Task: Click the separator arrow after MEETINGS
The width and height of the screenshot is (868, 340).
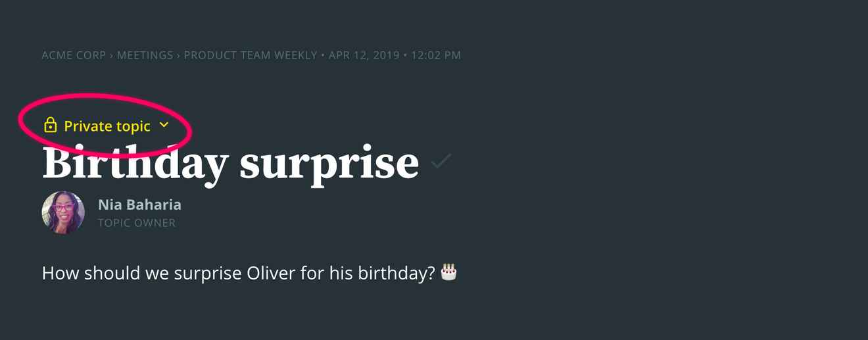Action: pyautogui.click(x=178, y=55)
